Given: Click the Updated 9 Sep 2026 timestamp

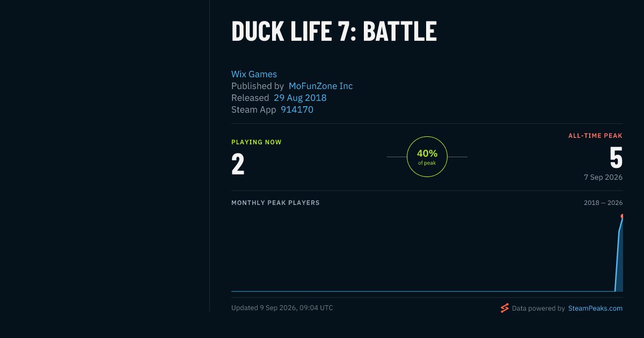Looking at the screenshot, I should click(282, 308).
